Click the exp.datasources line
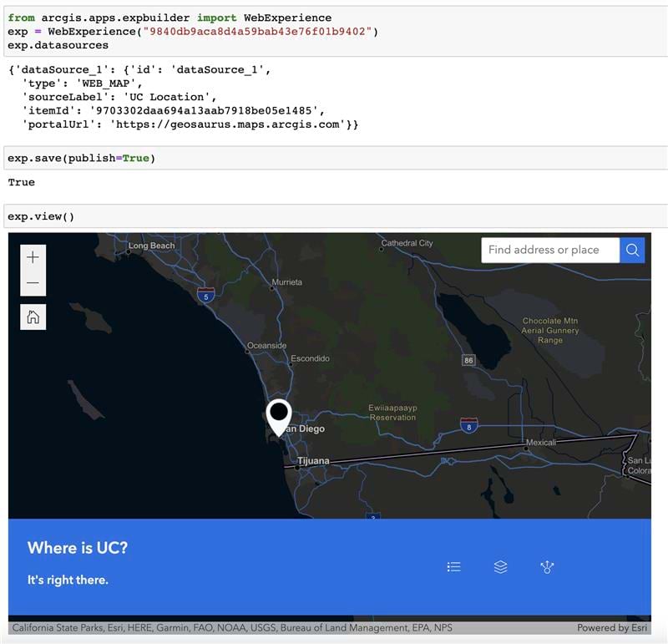This screenshot has height=644, width=668. [58, 45]
